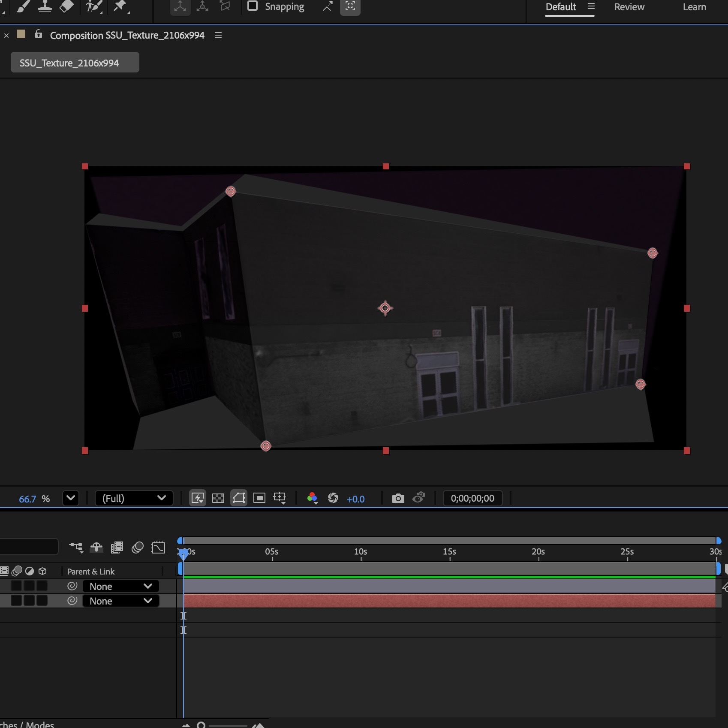Select the Puppet Pin tool
The height and width of the screenshot is (728, 728).
pyautogui.click(x=121, y=6)
